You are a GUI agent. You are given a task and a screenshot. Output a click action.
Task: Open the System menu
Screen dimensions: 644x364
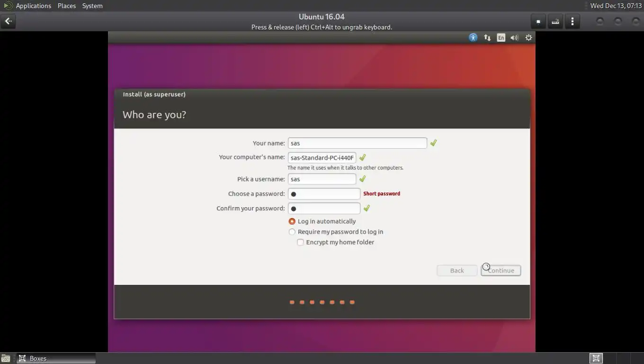(92, 6)
